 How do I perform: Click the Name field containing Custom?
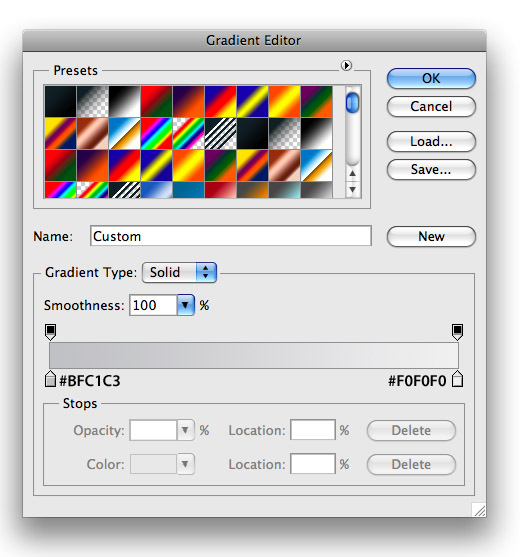pyautogui.click(x=231, y=236)
